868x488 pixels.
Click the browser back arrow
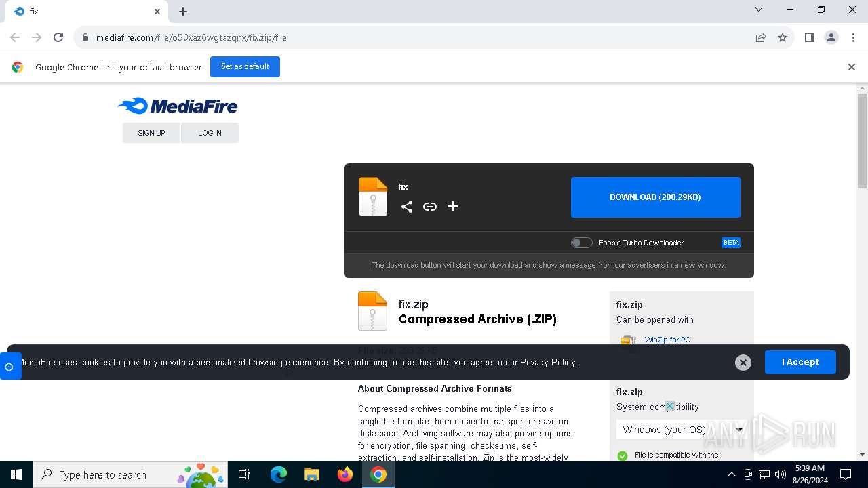coord(15,37)
